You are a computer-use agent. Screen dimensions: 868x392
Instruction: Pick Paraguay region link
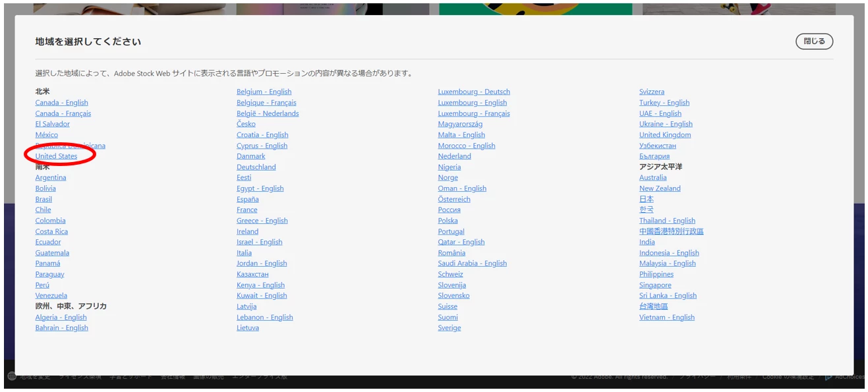click(x=49, y=274)
